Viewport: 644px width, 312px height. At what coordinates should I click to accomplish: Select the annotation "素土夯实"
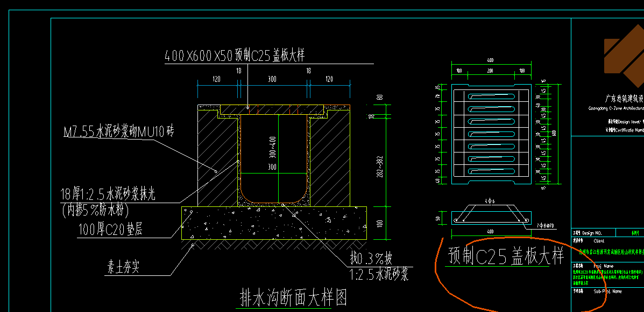click(x=123, y=268)
